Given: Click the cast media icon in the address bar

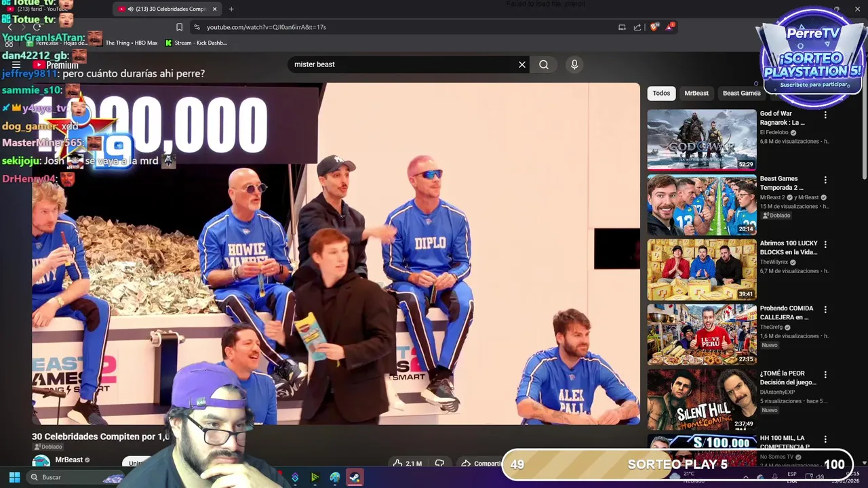Looking at the screenshot, I should pos(622,27).
